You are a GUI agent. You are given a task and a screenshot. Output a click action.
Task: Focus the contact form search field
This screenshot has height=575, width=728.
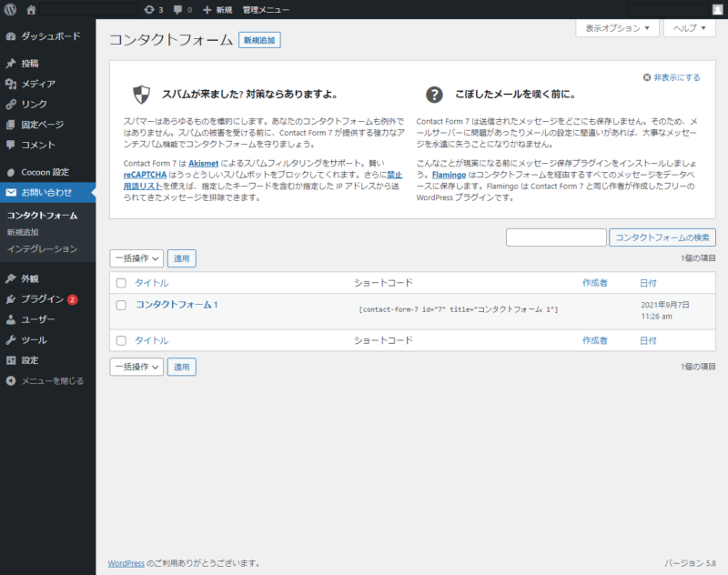click(556, 237)
